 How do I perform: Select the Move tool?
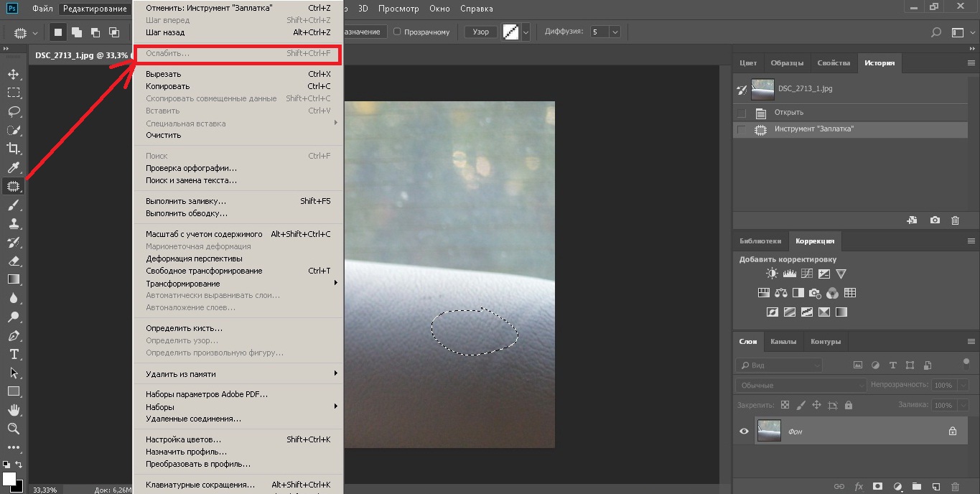click(x=14, y=74)
